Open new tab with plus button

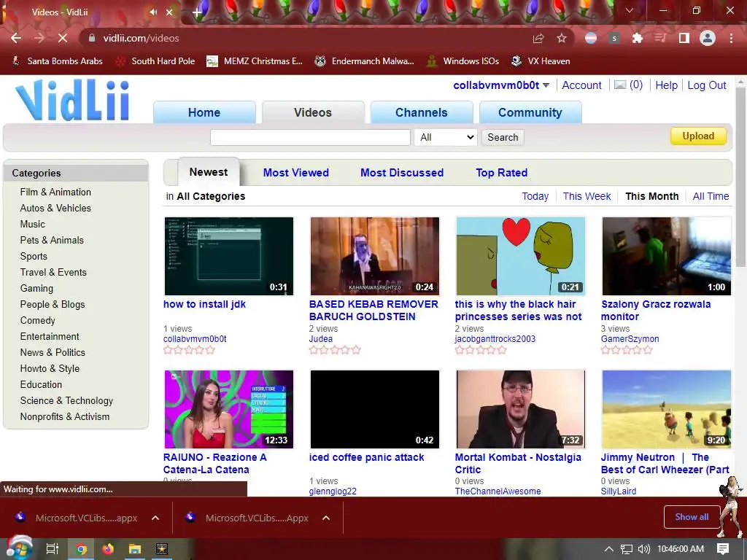[x=196, y=12]
